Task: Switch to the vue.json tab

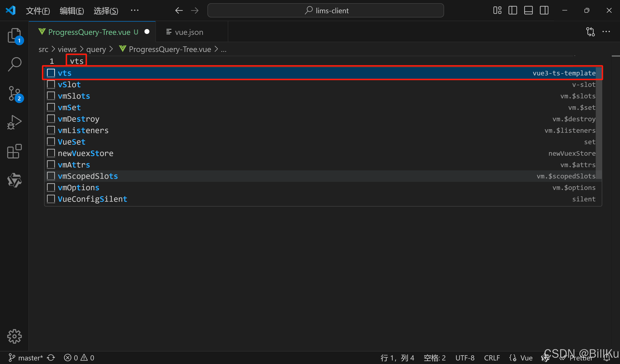Action: point(189,32)
